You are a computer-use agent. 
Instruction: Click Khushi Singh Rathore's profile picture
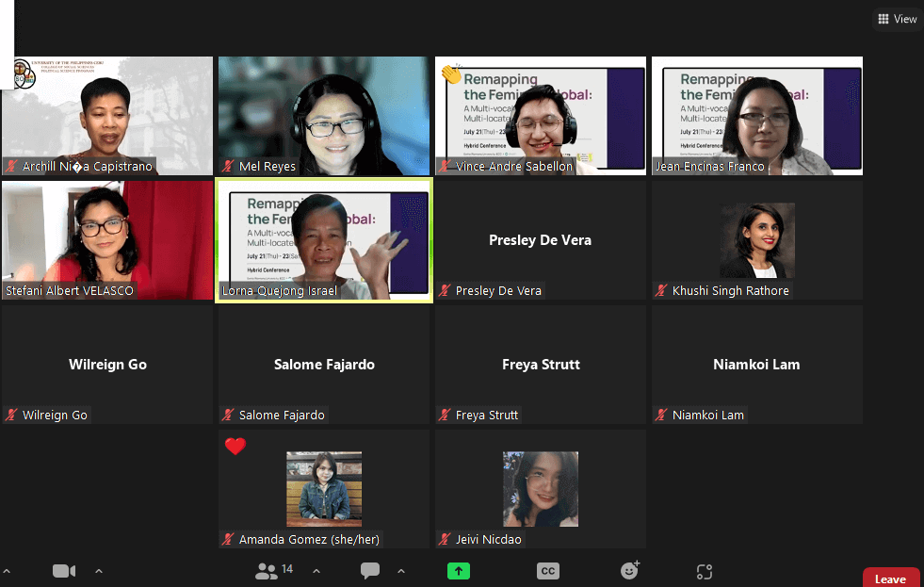[x=757, y=240]
